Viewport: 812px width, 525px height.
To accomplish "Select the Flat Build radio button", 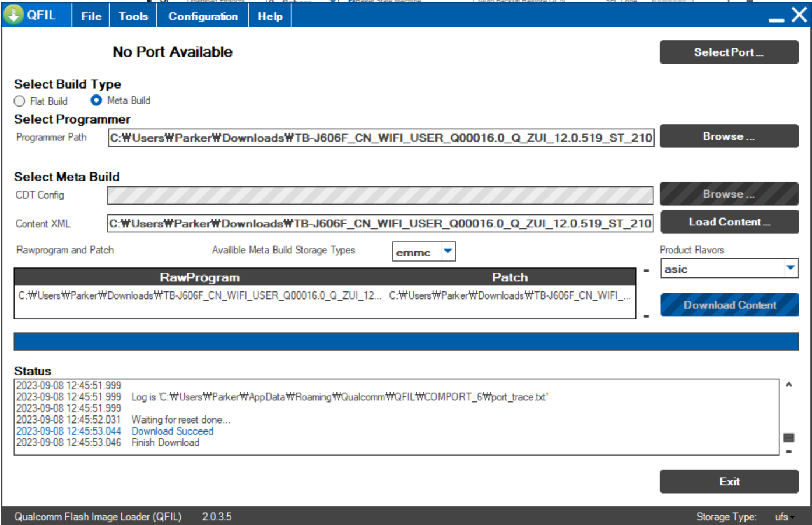I will pos(20,101).
